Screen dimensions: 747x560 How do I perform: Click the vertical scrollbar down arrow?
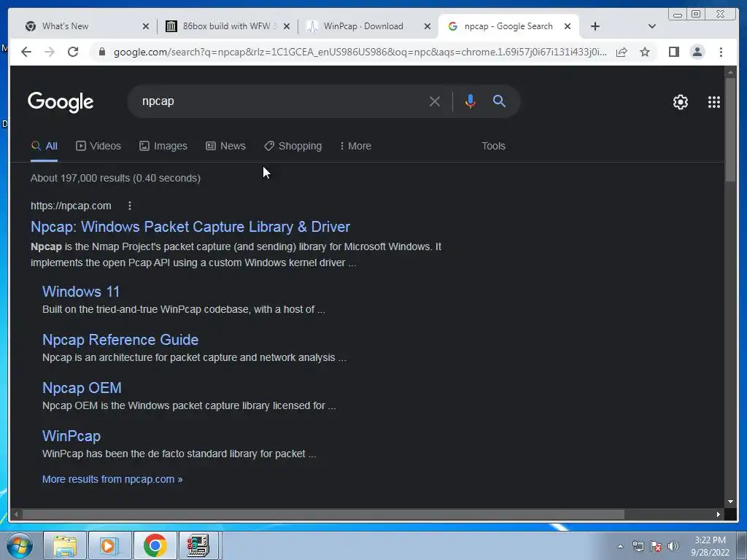730,502
